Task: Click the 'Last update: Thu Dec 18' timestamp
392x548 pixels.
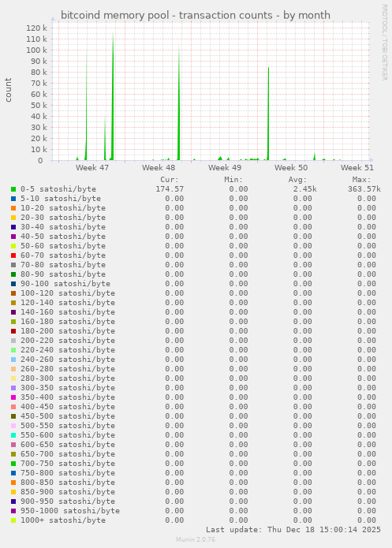Action: point(293,530)
